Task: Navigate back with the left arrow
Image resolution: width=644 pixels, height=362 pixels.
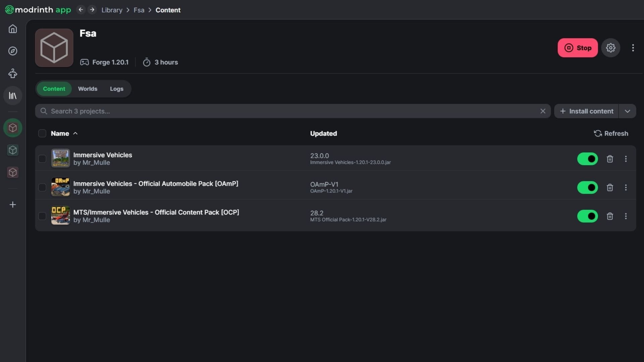Action: pyautogui.click(x=80, y=10)
